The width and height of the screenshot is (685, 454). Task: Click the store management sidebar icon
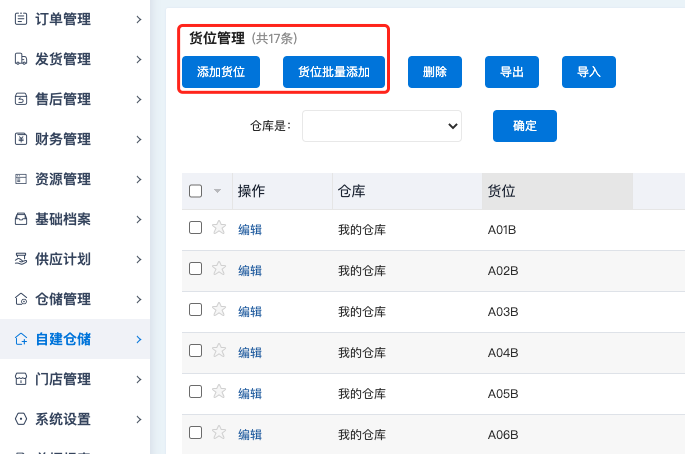point(21,379)
